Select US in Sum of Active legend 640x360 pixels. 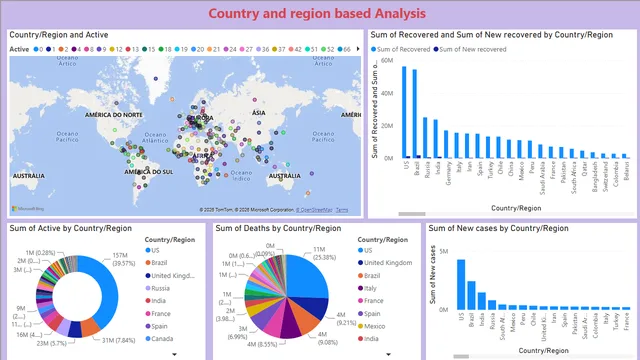[152, 250]
